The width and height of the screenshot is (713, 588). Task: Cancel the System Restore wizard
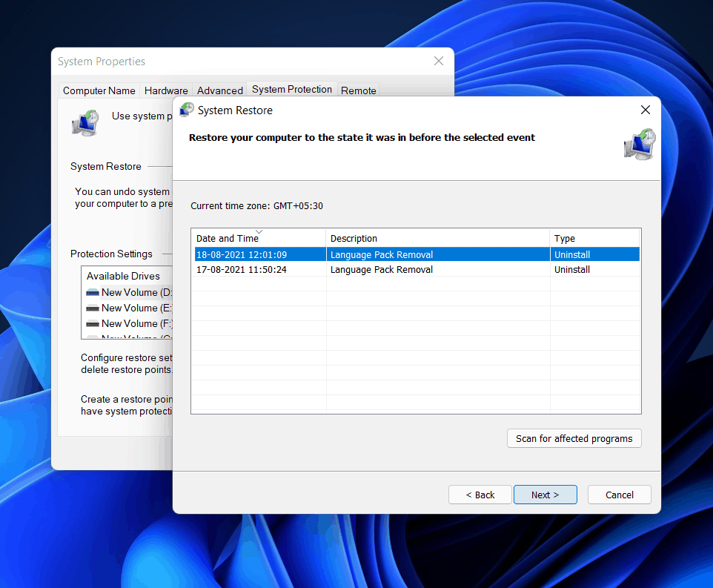tap(620, 495)
